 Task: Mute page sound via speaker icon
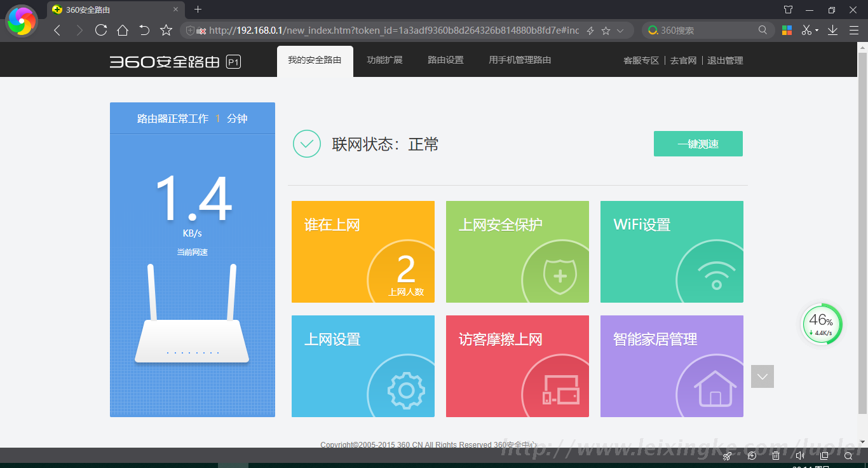coord(800,455)
